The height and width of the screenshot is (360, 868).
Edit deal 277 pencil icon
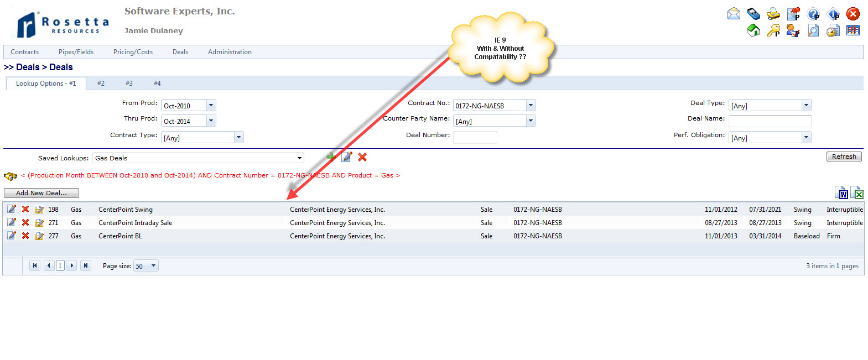(x=12, y=236)
